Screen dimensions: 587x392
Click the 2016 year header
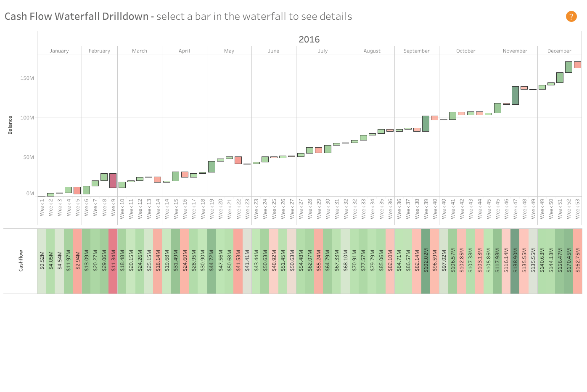(309, 40)
